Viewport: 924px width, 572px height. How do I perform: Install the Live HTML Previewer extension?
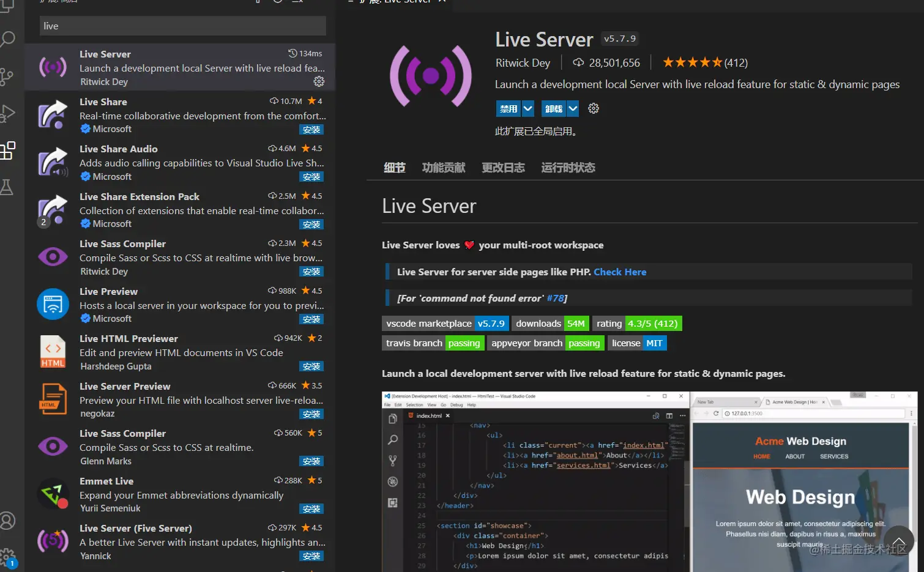click(311, 366)
